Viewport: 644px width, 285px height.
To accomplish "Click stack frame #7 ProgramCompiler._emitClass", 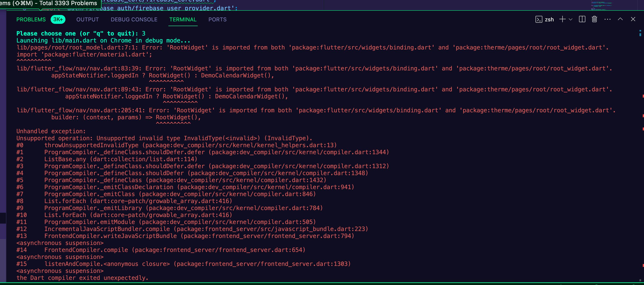I will (x=166, y=194).
